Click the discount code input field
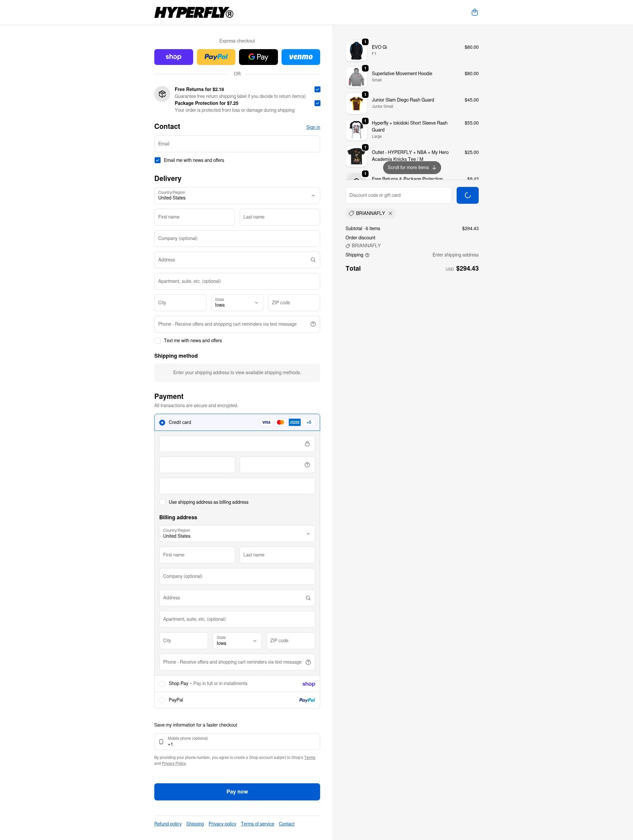The height and width of the screenshot is (840, 633). 398,195
